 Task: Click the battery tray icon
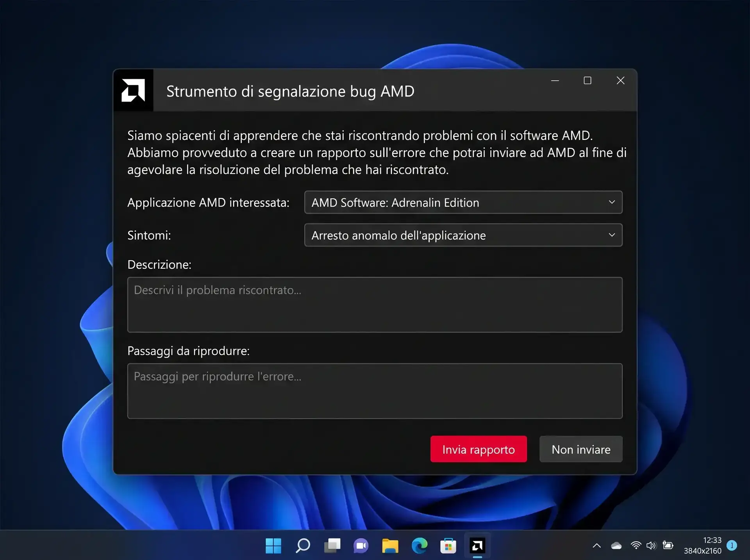668,546
